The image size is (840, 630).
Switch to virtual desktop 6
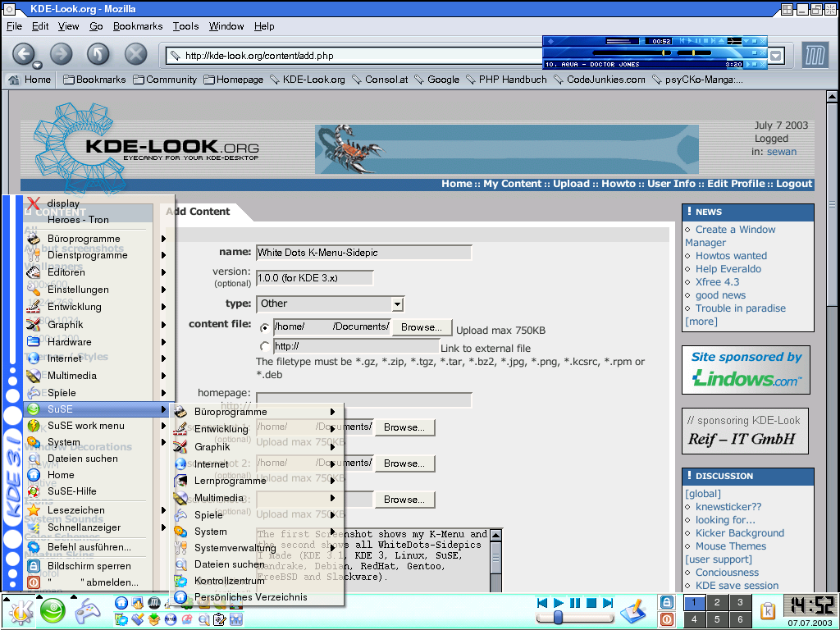(x=740, y=619)
